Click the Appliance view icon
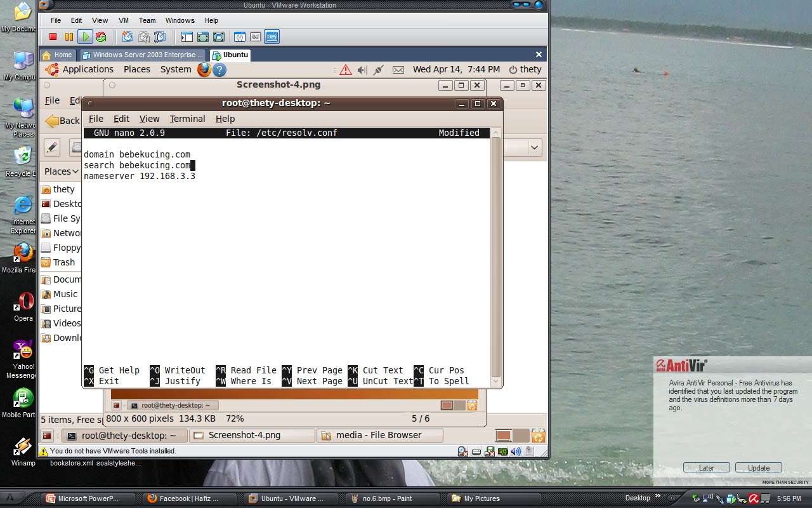 [x=256, y=37]
